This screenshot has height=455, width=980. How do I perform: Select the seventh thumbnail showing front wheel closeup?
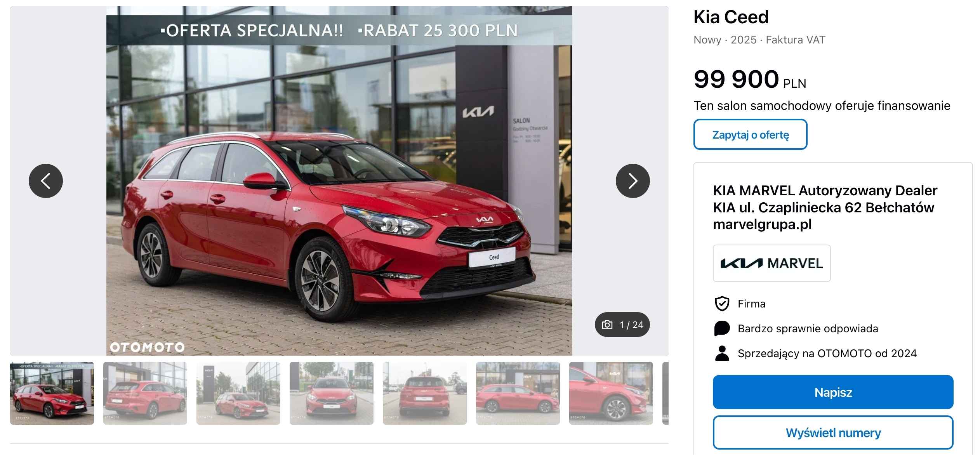point(611,393)
